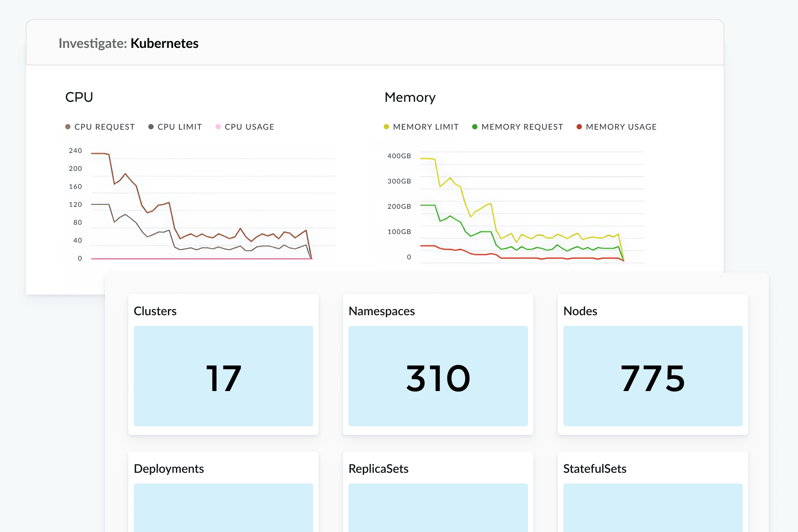Click the 400GB label on Memory axis
The height and width of the screenshot is (532, 798).
pos(399,156)
